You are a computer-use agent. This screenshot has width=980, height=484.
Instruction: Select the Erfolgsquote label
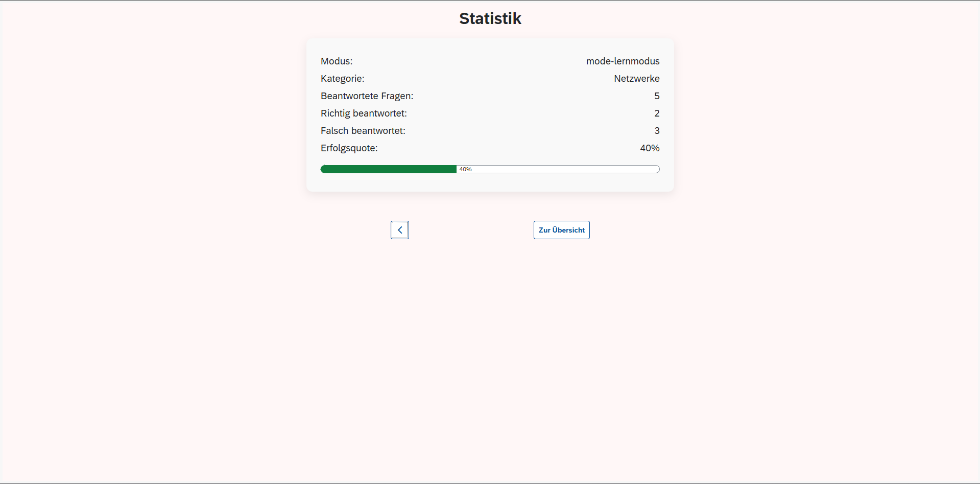pos(349,148)
